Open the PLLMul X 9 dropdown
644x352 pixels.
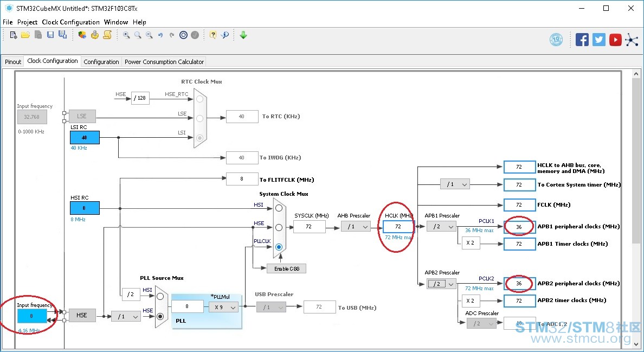pos(223,307)
